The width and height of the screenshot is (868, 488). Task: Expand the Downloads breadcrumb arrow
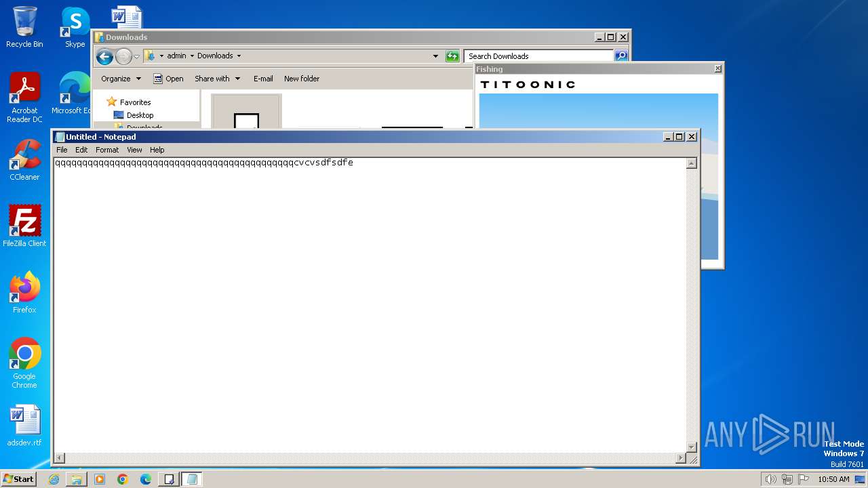tap(239, 56)
